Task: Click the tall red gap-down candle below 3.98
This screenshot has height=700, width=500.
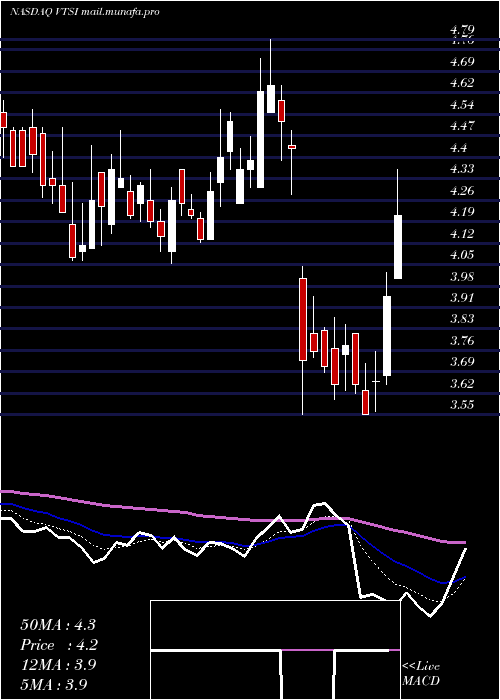Action: click(x=303, y=319)
